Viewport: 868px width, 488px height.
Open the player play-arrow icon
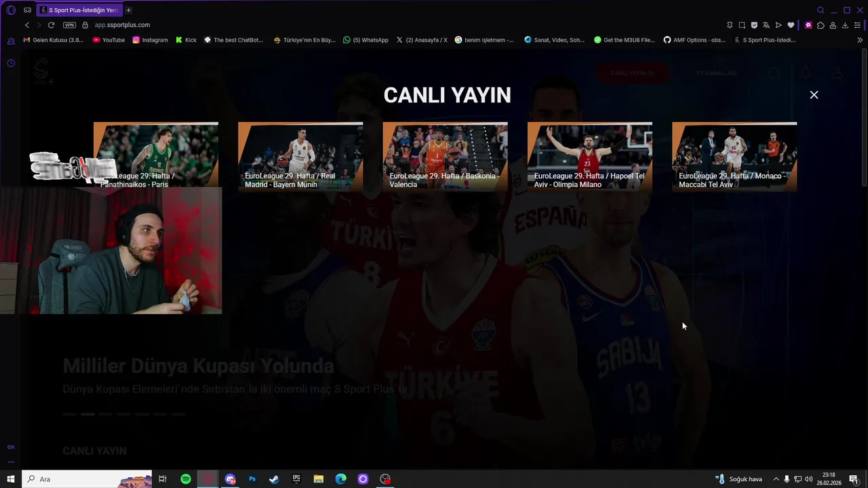778,25
